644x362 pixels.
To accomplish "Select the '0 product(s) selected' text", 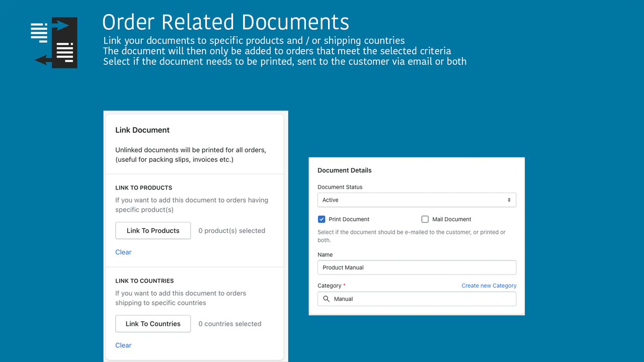I will tap(232, 231).
